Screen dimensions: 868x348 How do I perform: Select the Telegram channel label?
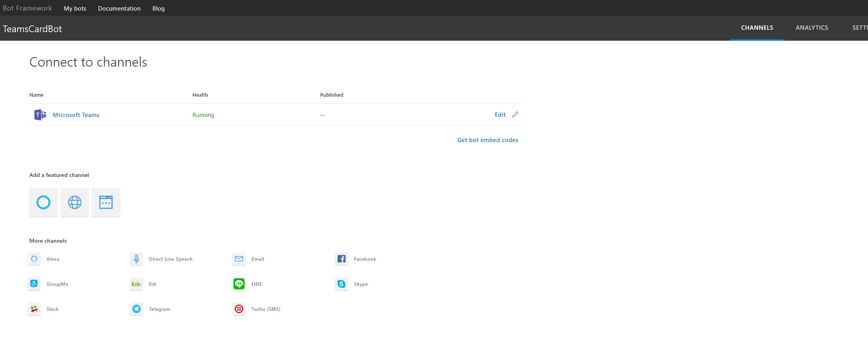coord(160,309)
